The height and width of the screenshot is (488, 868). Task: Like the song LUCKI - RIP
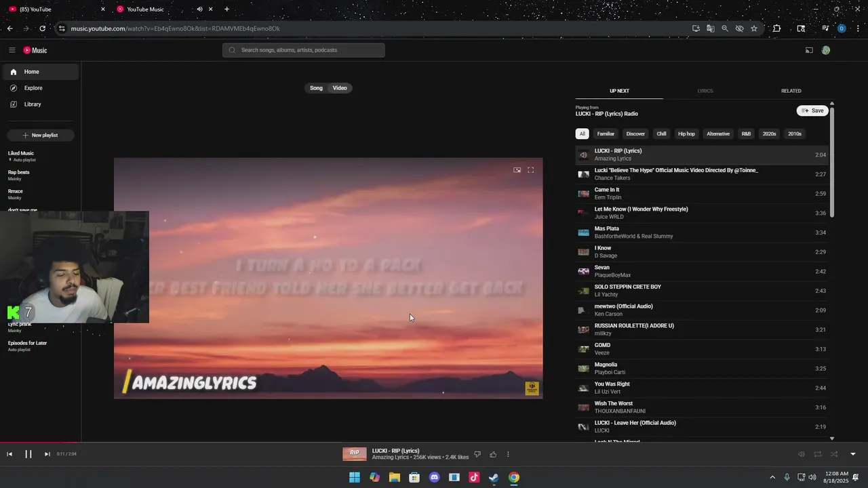click(493, 454)
